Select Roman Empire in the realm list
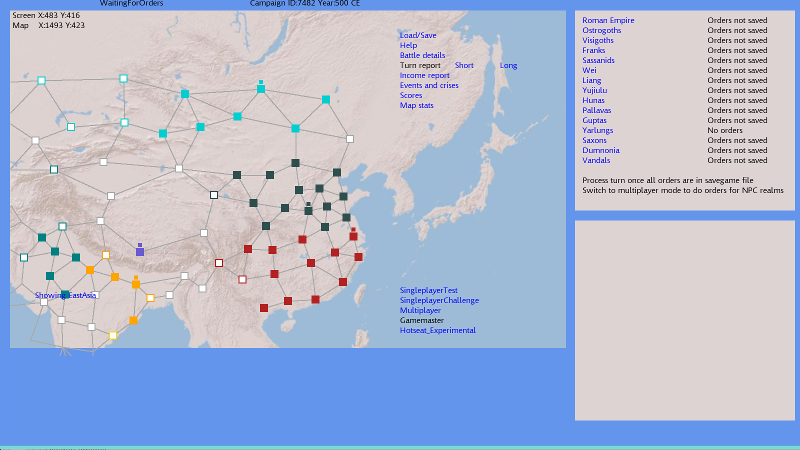Screen dimensions: 800x450 click(608, 20)
